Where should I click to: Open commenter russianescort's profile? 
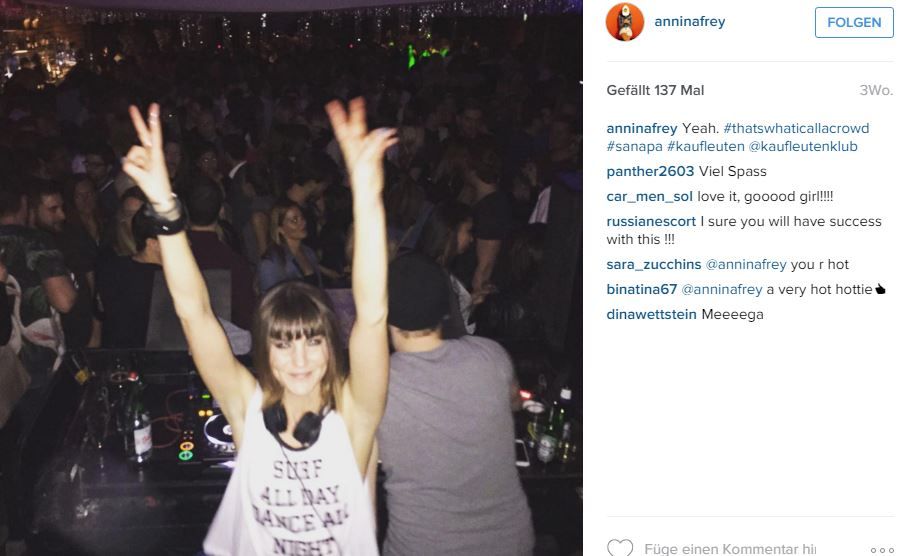point(651,222)
